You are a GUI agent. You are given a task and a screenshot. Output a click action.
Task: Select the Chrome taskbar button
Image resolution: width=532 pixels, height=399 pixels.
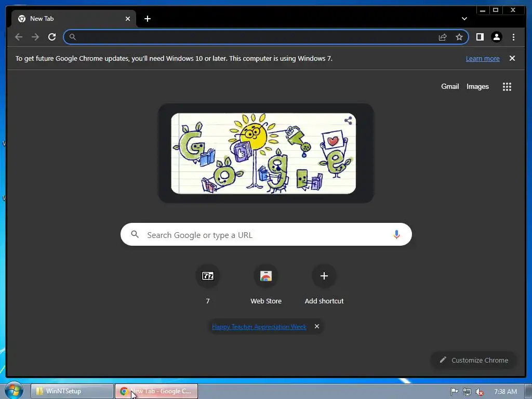click(x=156, y=391)
